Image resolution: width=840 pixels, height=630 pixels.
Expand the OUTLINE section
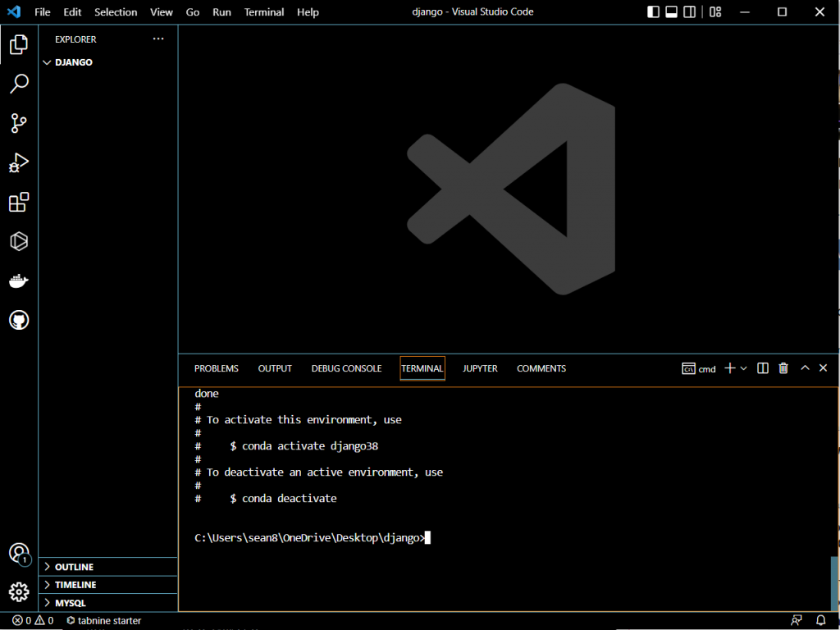click(107, 567)
